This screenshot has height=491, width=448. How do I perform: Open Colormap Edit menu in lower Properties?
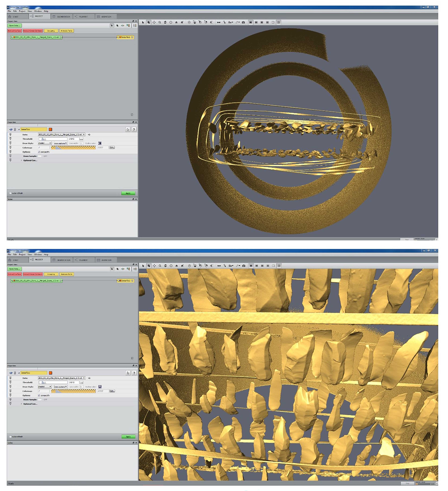point(112,391)
